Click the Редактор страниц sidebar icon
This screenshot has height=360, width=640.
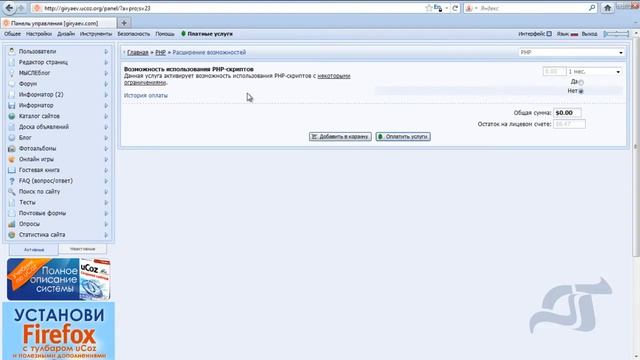11,62
